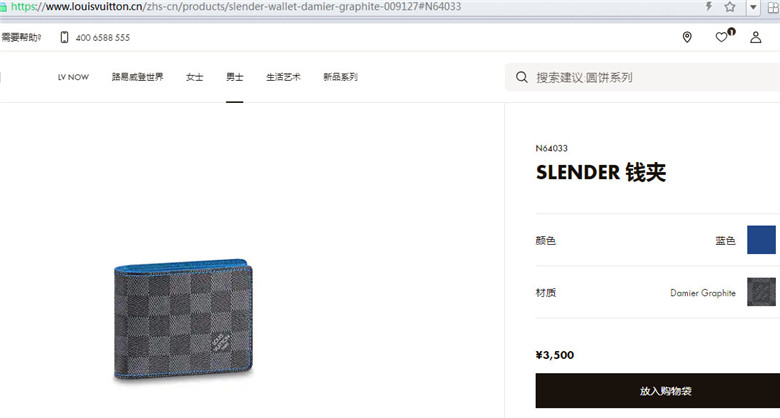Screen dimensions: 780x418
Task: Click the 需要帮助 help link
Action: click(x=21, y=37)
